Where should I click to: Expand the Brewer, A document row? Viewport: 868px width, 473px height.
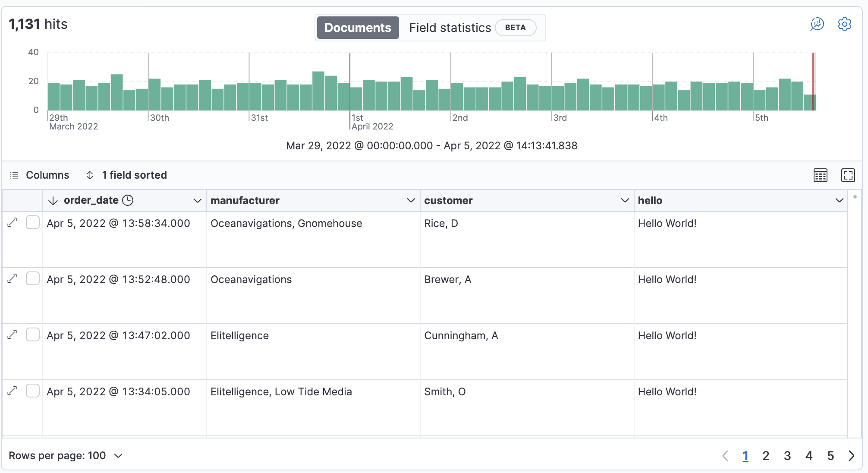(x=13, y=279)
